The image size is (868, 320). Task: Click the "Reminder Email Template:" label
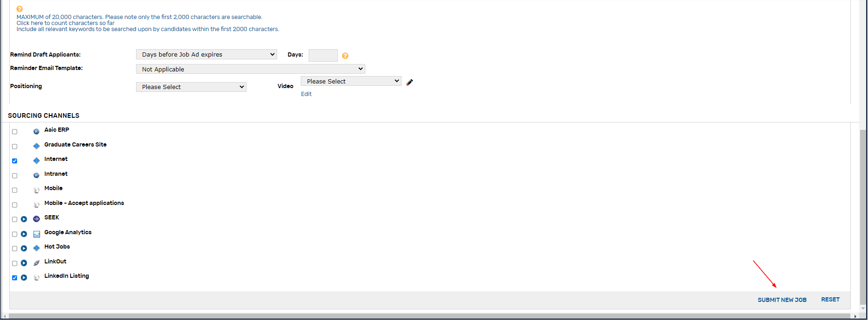(46, 68)
